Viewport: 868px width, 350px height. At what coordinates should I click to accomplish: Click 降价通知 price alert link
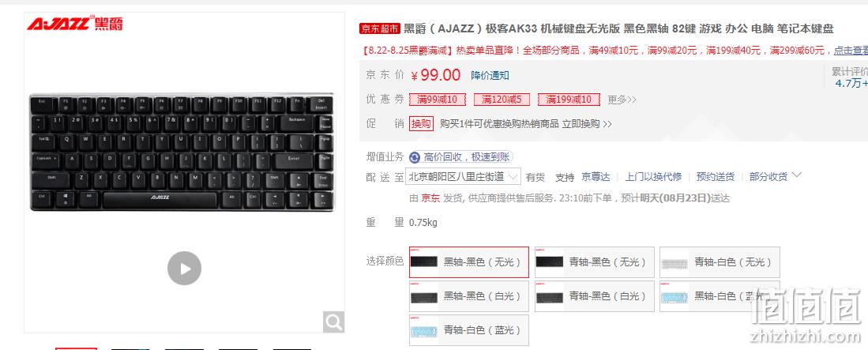pos(490,75)
